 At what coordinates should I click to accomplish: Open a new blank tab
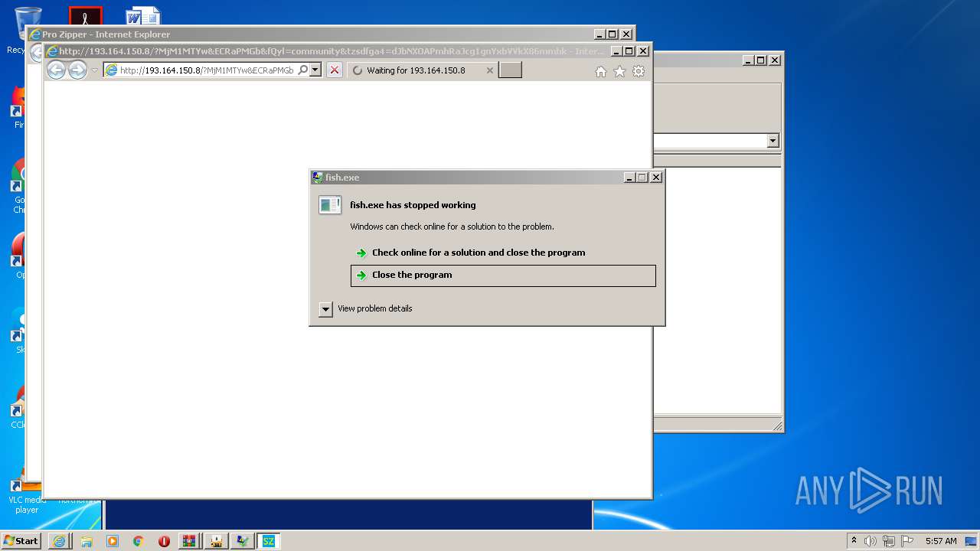point(510,70)
